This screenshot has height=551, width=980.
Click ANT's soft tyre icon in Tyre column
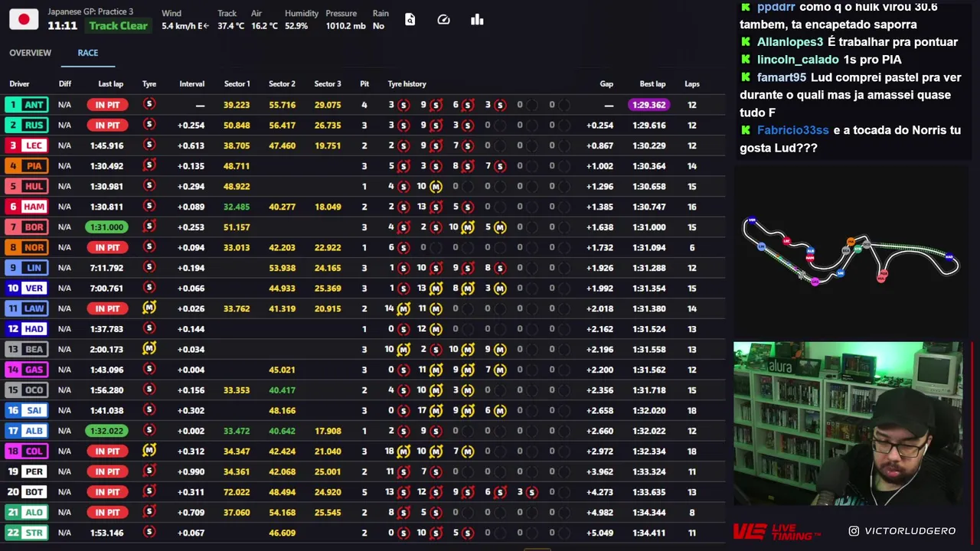149,104
